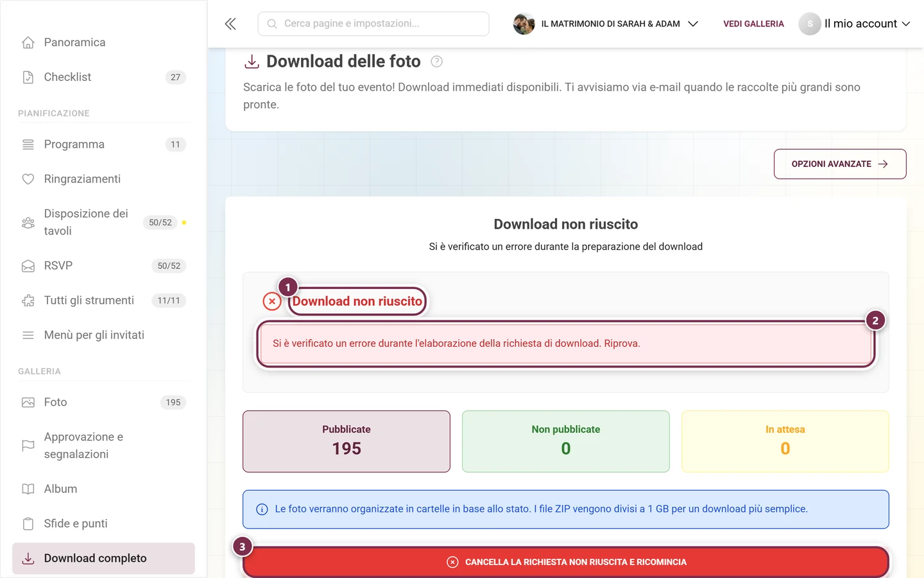Click the red error message text "Si è verificato un errore durante l'elaborazione"
Screen dimensions: 924x578
coord(456,344)
